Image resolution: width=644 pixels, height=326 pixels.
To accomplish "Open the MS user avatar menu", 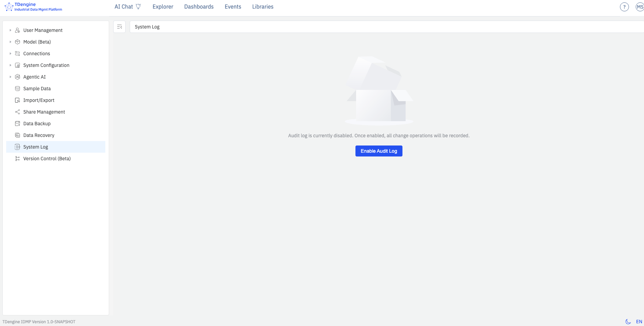I will point(640,7).
